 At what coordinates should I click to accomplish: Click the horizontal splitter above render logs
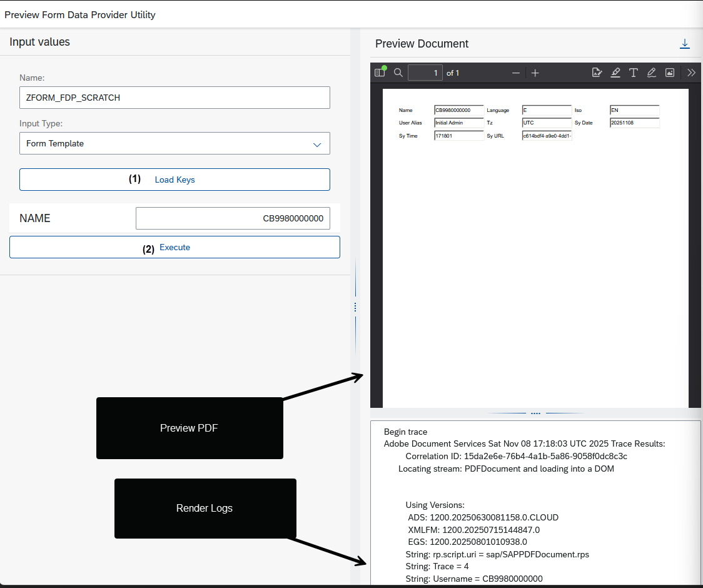535,413
